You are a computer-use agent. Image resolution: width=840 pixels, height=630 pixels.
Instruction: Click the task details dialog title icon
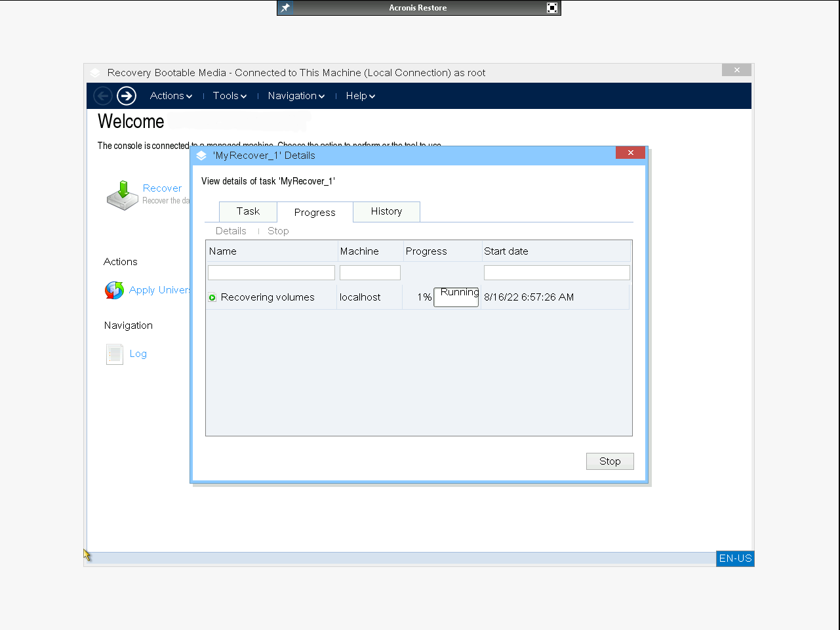[201, 156]
